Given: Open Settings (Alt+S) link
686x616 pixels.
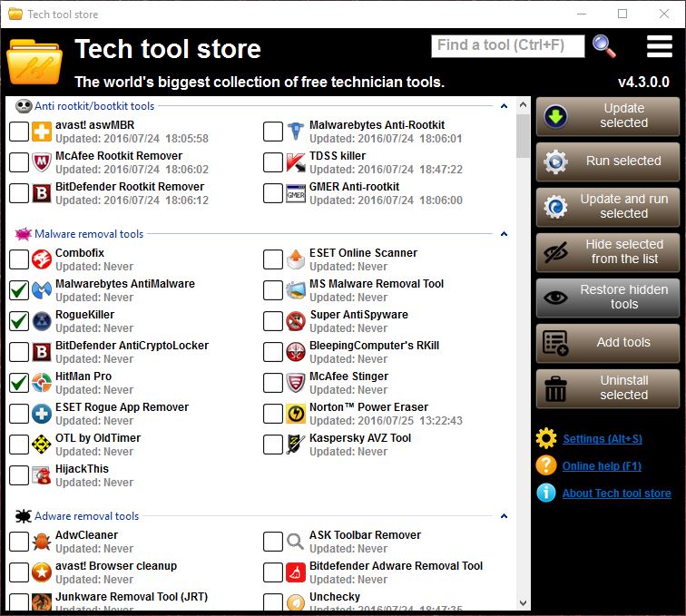Looking at the screenshot, I should [x=602, y=439].
